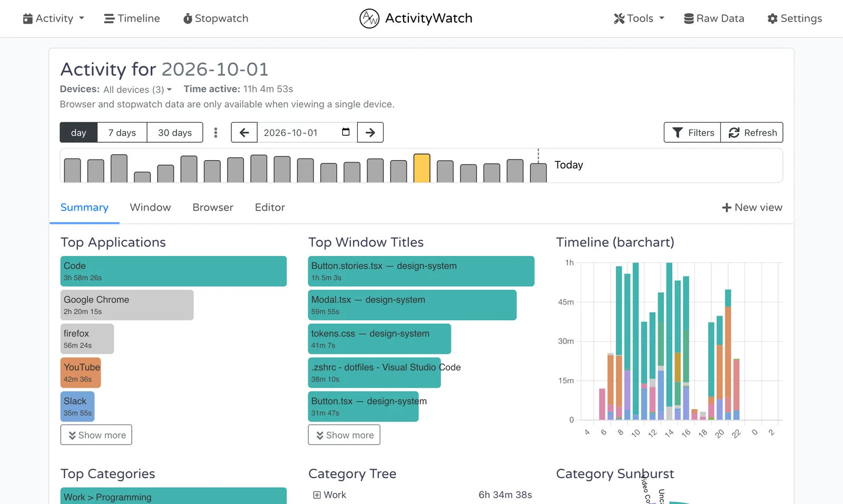Click the orange YouTube entry
The image size is (843, 504).
point(81,372)
